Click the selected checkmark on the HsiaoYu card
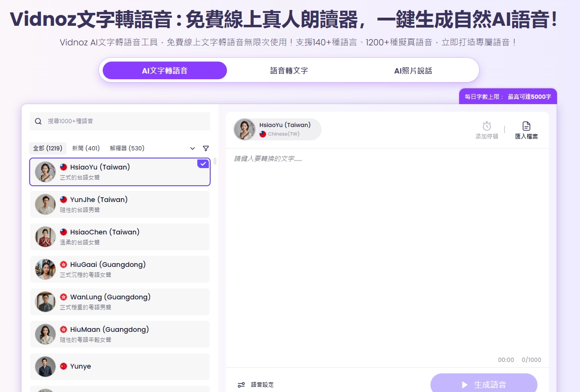Image resolution: width=580 pixels, height=392 pixels. pos(204,164)
